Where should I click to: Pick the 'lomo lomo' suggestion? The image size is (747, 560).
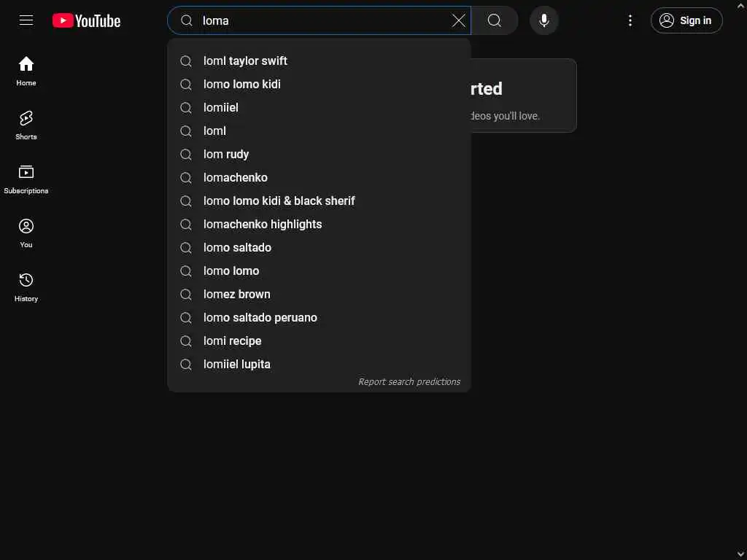320,271
